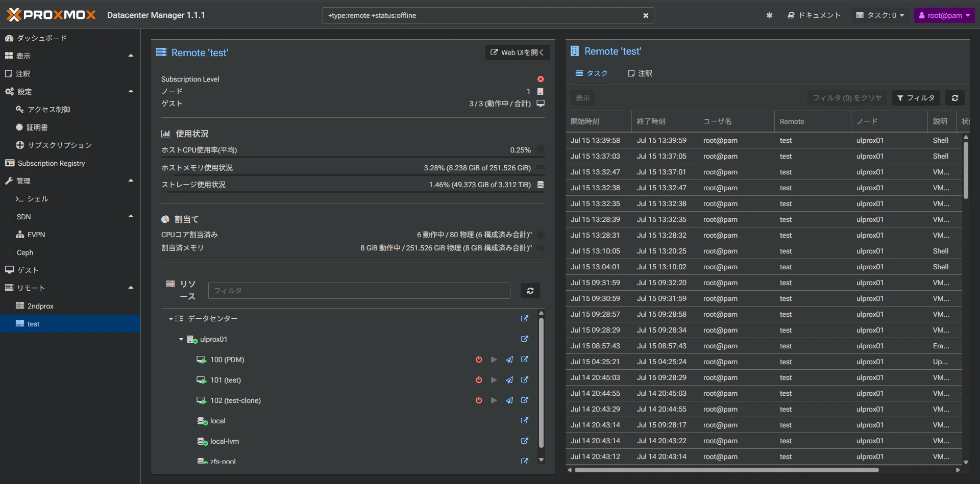Switch to the タスク tab

click(x=591, y=73)
